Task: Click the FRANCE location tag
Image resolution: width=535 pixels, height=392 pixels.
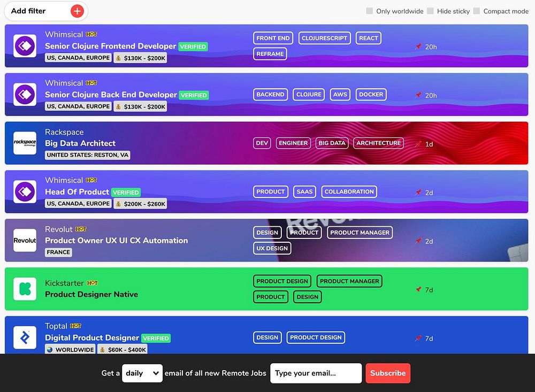Action: point(58,252)
